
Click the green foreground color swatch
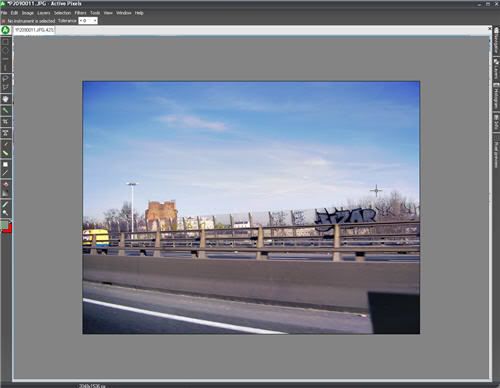[4, 225]
